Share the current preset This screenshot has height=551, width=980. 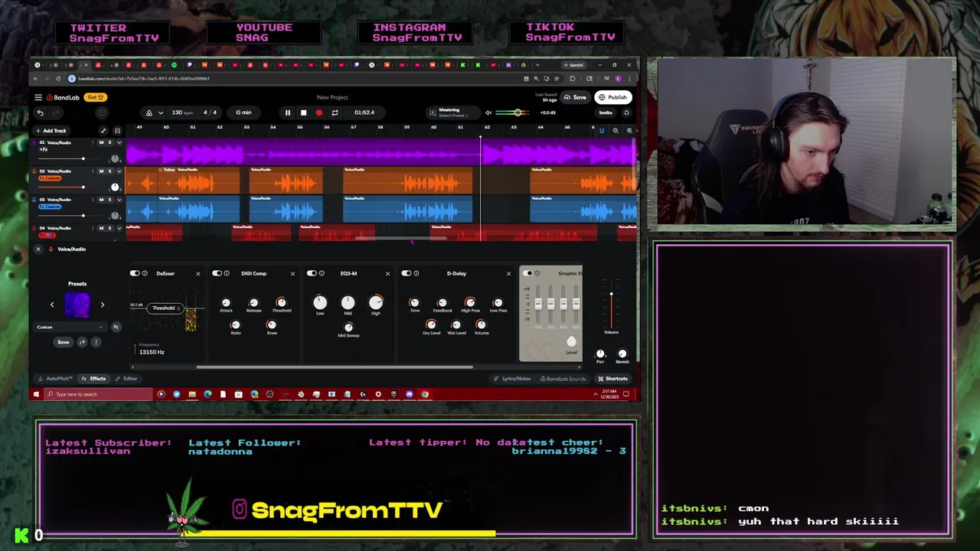[83, 342]
